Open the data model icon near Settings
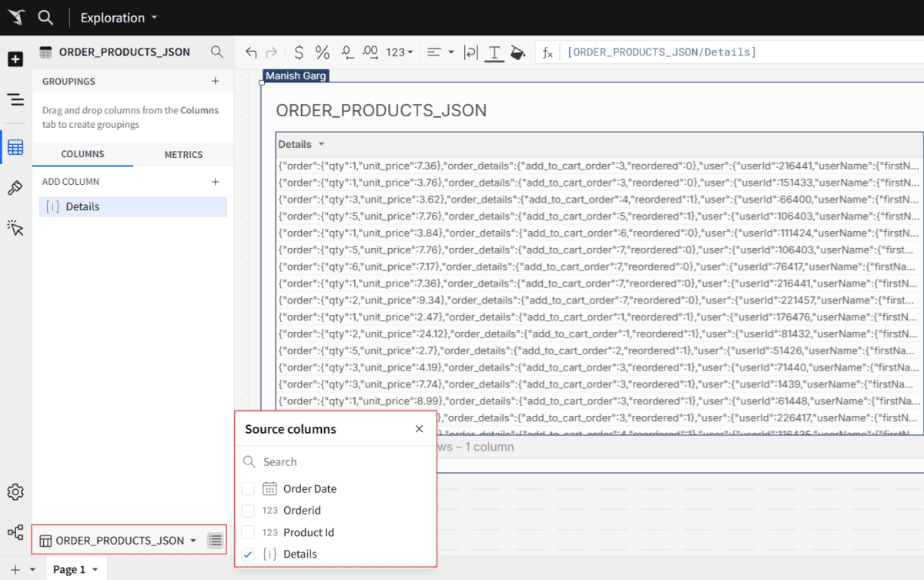The image size is (924, 580). pos(15,532)
